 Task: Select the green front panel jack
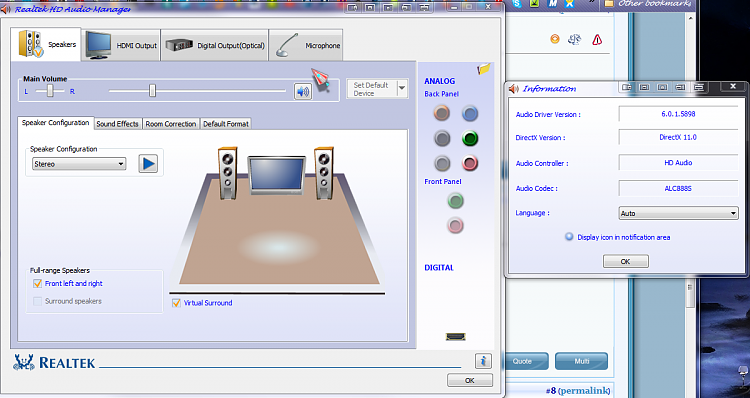point(455,200)
